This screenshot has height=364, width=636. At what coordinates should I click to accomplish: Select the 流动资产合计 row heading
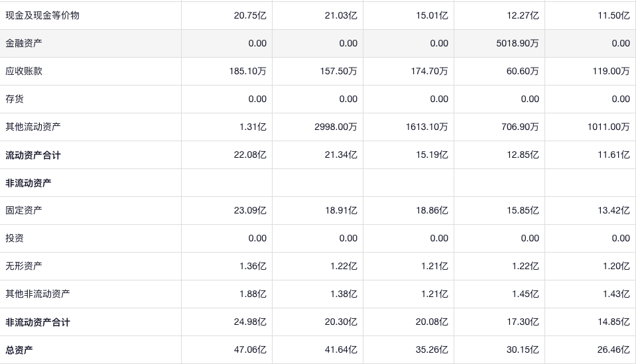tap(33, 155)
